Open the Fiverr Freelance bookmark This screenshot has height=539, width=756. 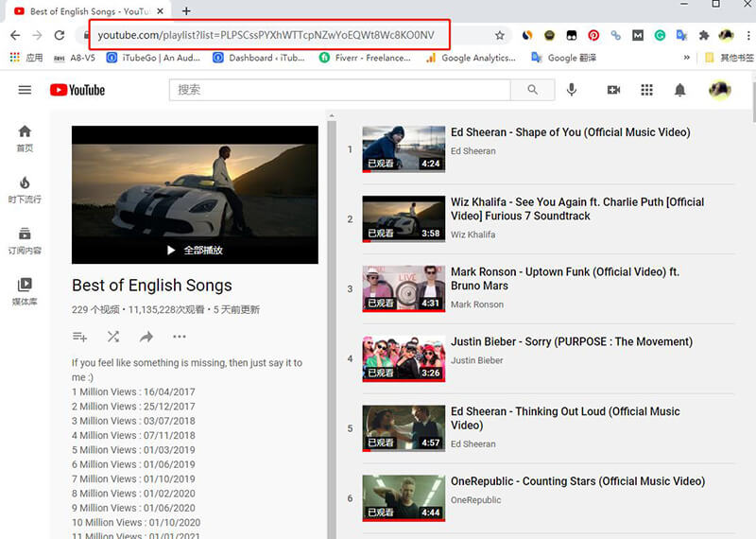pyautogui.click(x=365, y=58)
